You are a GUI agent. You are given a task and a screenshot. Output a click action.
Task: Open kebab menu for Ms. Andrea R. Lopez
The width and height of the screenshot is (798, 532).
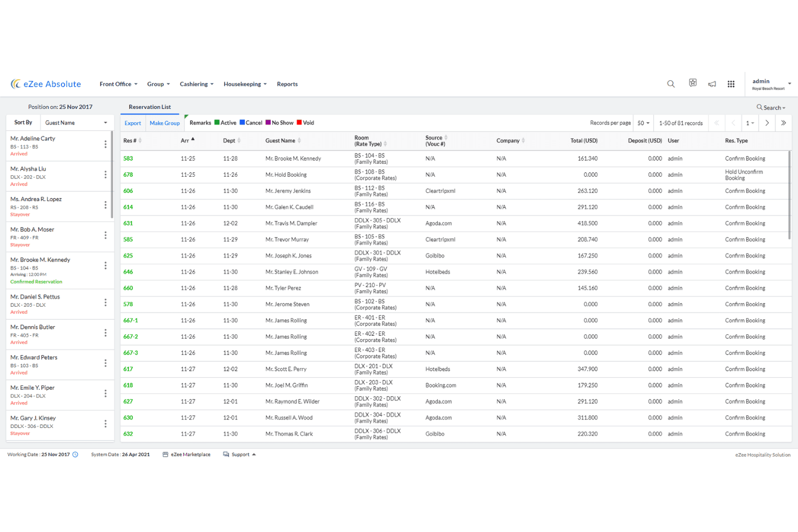point(105,205)
